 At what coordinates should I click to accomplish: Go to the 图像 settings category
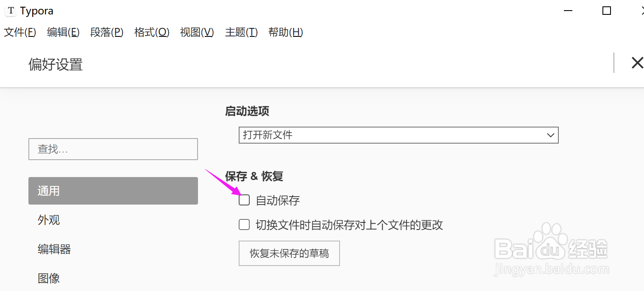49,278
